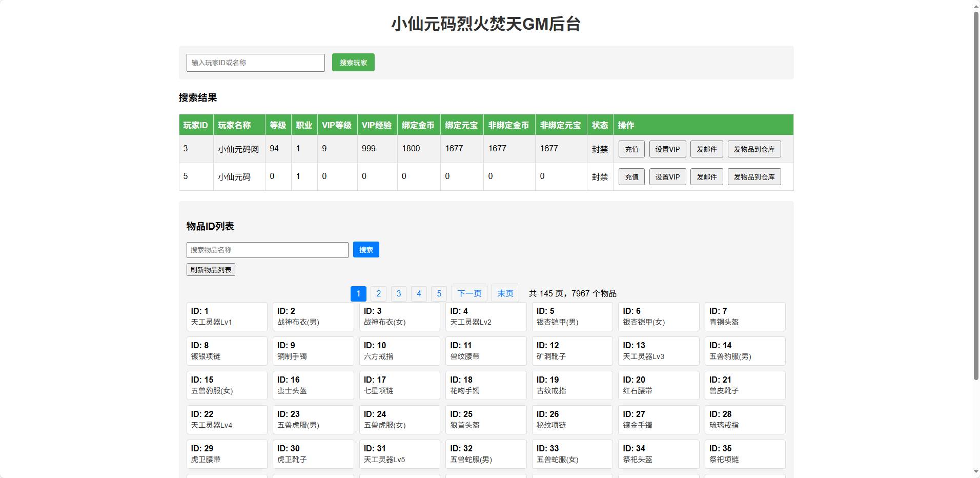Click the blue 搜索 item search button
The width and height of the screenshot is (980, 478).
[366, 250]
